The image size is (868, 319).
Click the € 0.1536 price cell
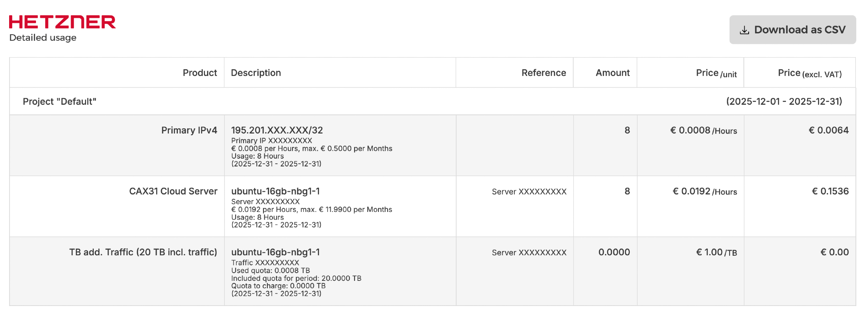coord(830,192)
